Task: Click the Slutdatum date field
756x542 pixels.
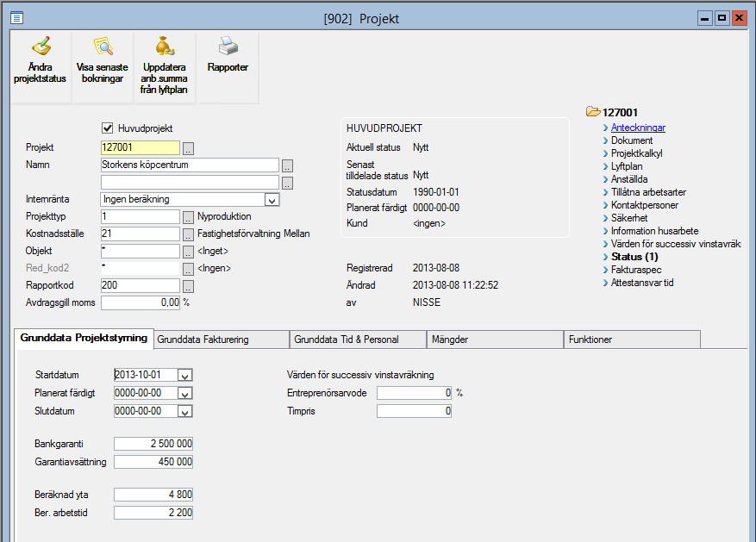Action: [x=146, y=411]
